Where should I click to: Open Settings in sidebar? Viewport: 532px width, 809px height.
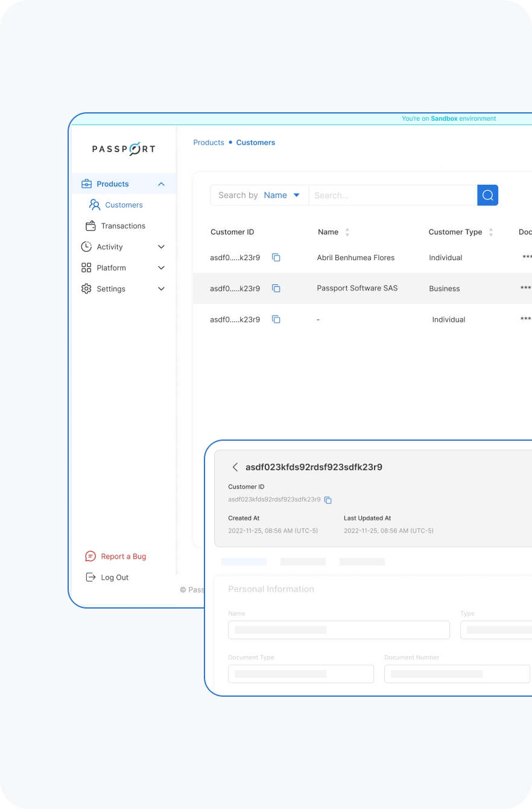coord(111,289)
